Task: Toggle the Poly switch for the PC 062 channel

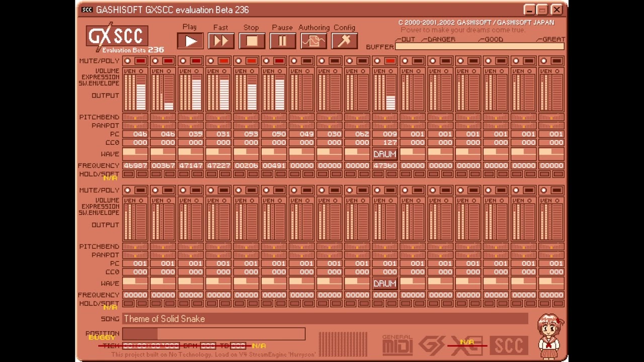Action: [362, 61]
